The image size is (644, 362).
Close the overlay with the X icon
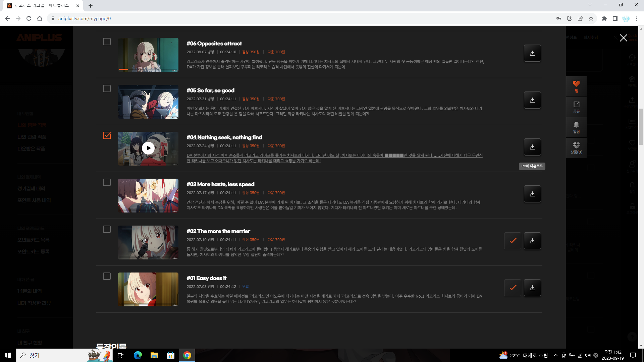[623, 38]
